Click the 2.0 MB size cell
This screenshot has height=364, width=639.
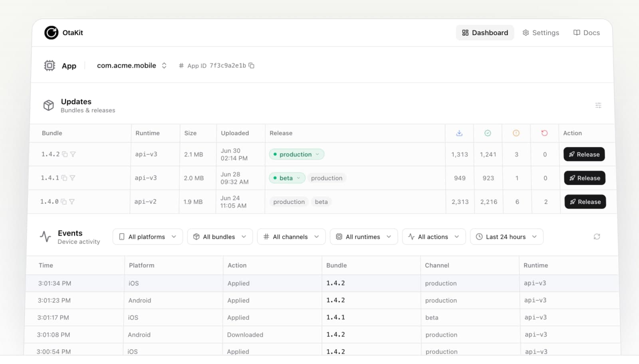click(194, 178)
